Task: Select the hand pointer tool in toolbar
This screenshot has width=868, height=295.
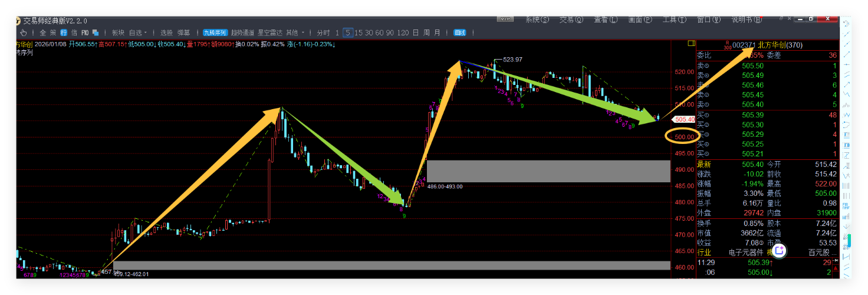Action: [24, 32]
